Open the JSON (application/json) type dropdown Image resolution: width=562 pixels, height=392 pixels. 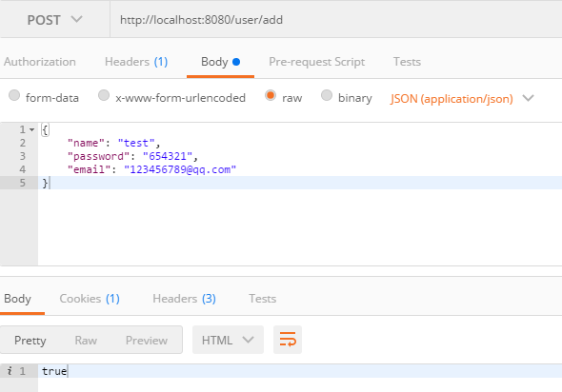(462, 98)
